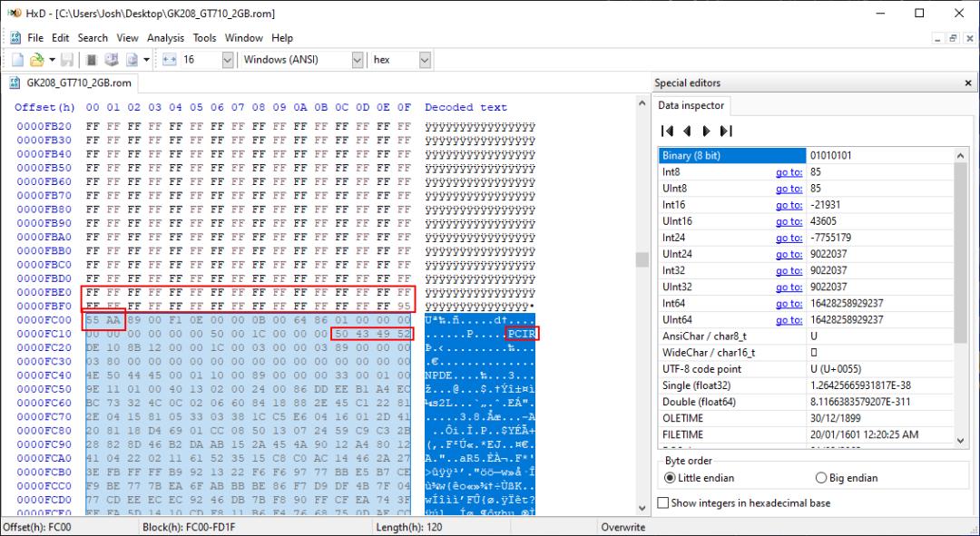Open the hex offset base dropdown

(x=425, y=60)
